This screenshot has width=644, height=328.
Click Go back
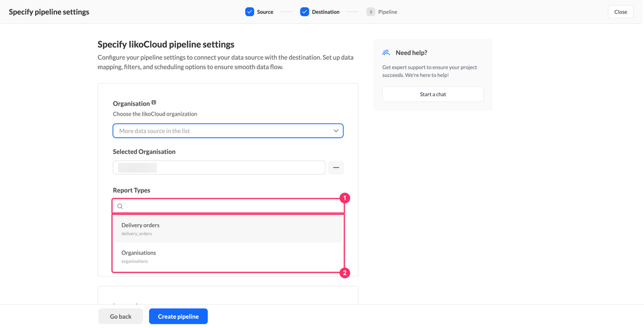[120, 317]
